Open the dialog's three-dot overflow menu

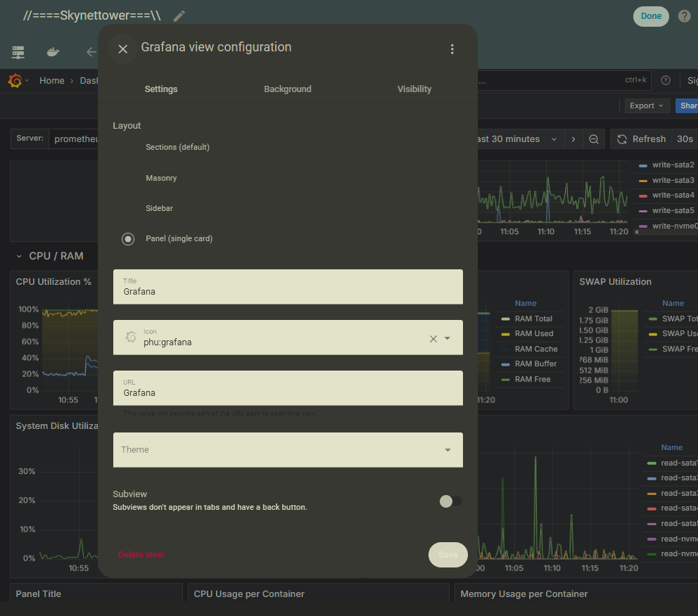pyautogui.click(x=452, y=49)
